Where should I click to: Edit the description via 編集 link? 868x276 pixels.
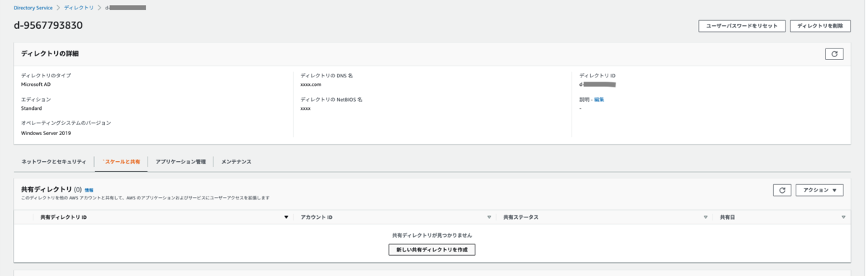(599, 100)
